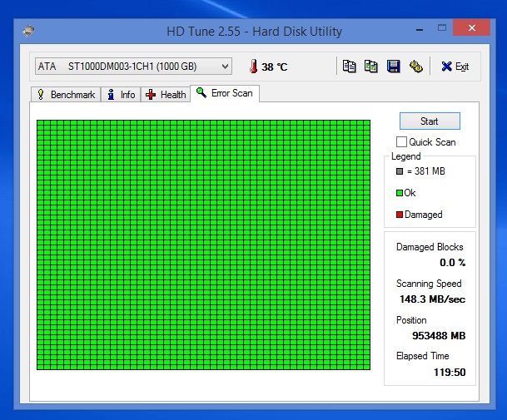Switch to the Health tab
Screen dimensions: 507x420
(166, 95)
